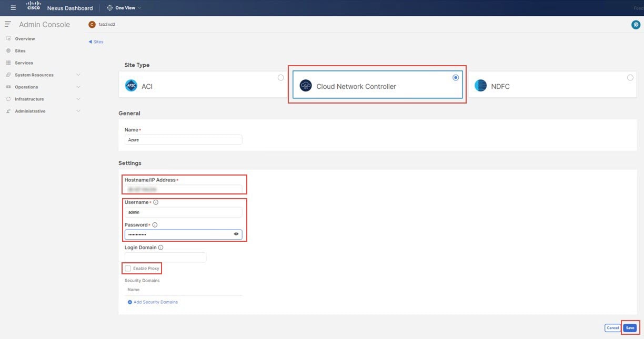The image size is (644, 339).
Task: Enable the proxy checkbox
Action: (x=128, y=269)
